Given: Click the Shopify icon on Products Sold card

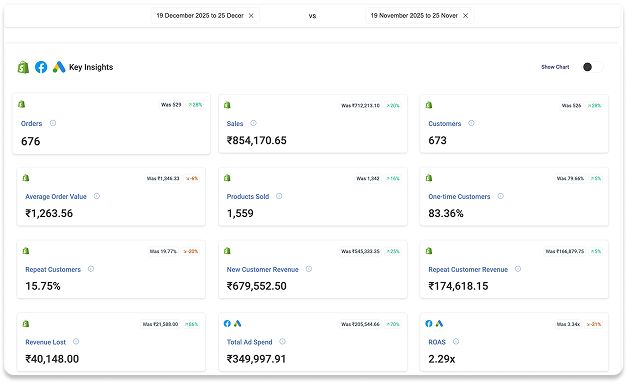Looking at the screenshot, I should pos(227,178).
